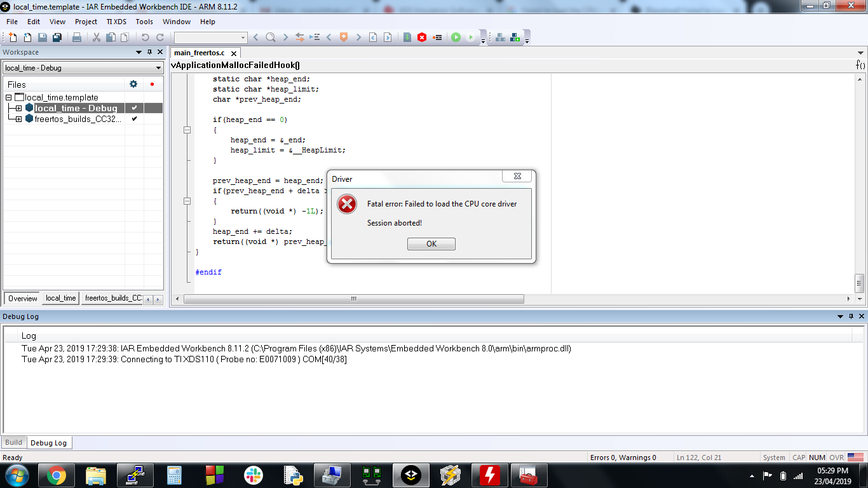The width and height of the screenshot is (868, 488).
Task: Open the Workspace panel dropdown arrow menu
Action: click(x=139, y=52)
